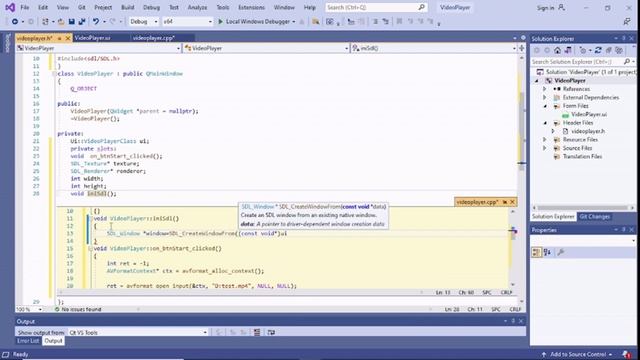Switch to the videoplayer.cpp tab

click(x=153, y=38)
